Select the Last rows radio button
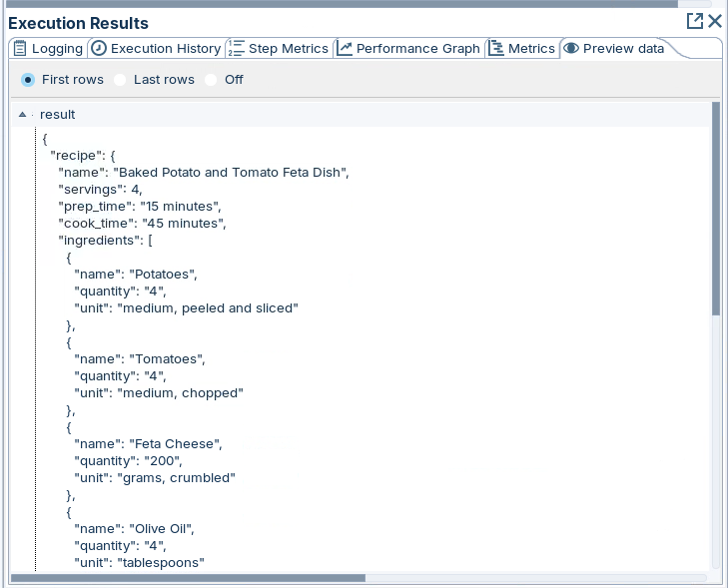This screenshot has width=728, height=588. (x=120, y=79)
